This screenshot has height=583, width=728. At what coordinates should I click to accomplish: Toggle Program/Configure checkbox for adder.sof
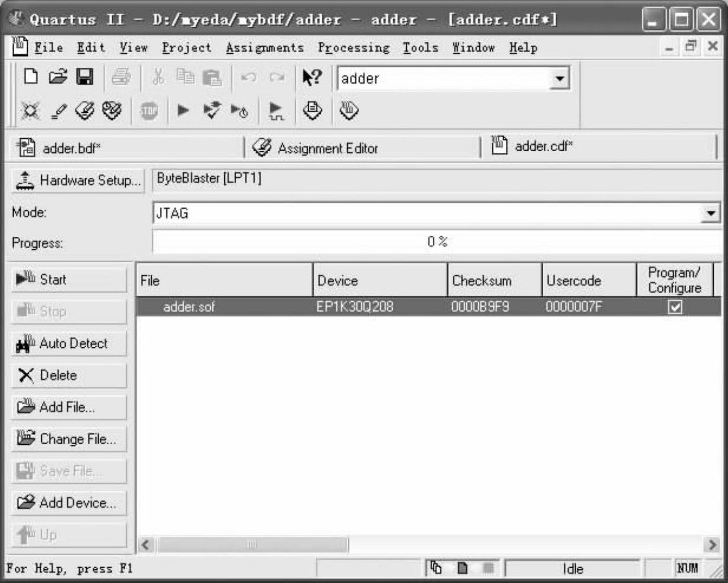tap(675, 307)
